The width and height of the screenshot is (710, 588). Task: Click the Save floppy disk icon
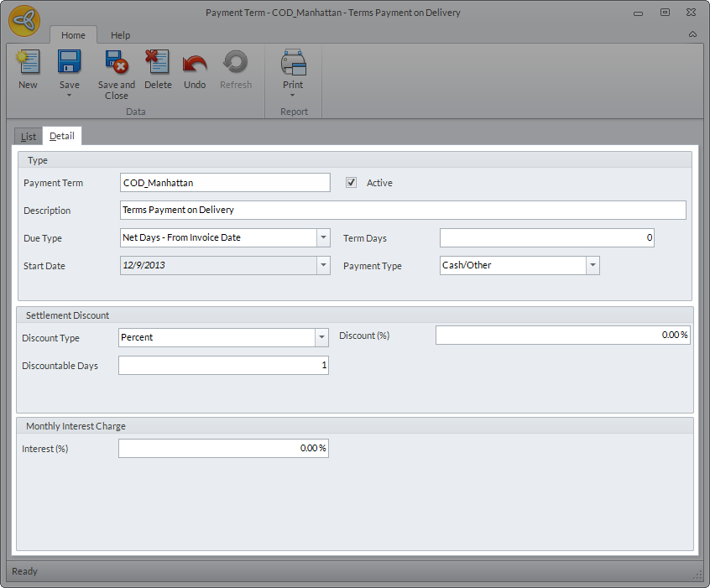(x=69, y=63)
